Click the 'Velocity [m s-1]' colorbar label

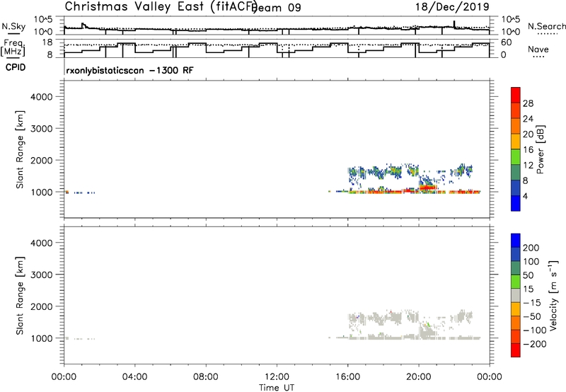553,295
